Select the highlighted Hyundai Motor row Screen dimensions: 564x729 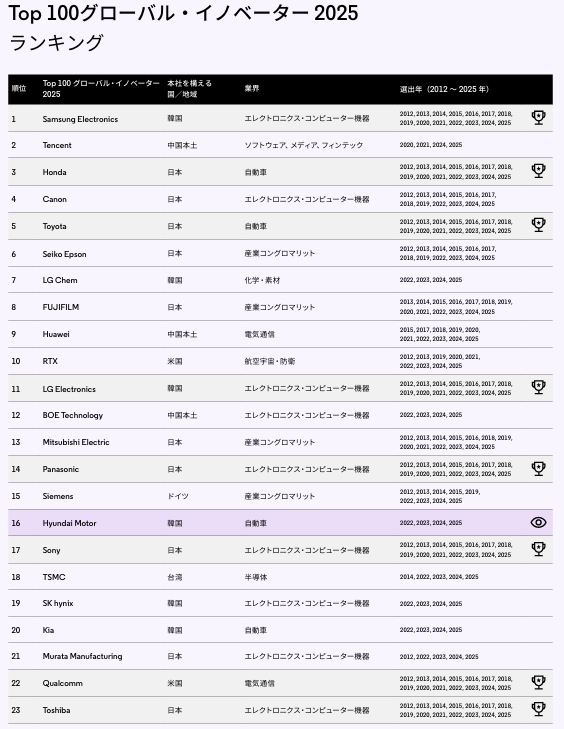tap(280, 523)
